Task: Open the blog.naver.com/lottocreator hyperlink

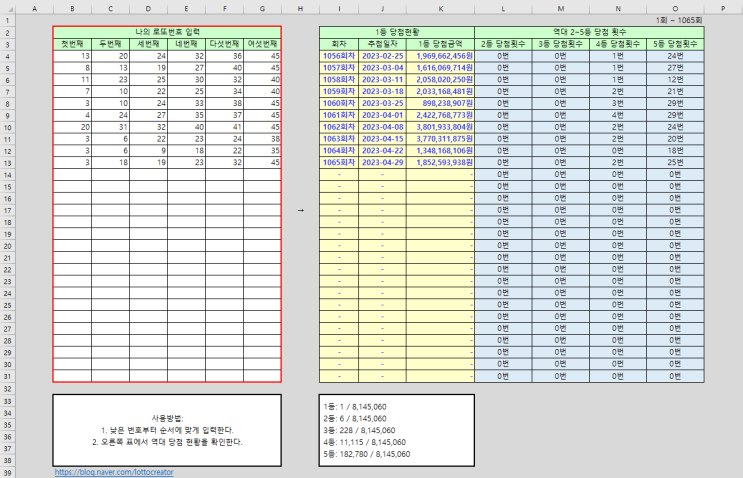Action: pos(114,472)
